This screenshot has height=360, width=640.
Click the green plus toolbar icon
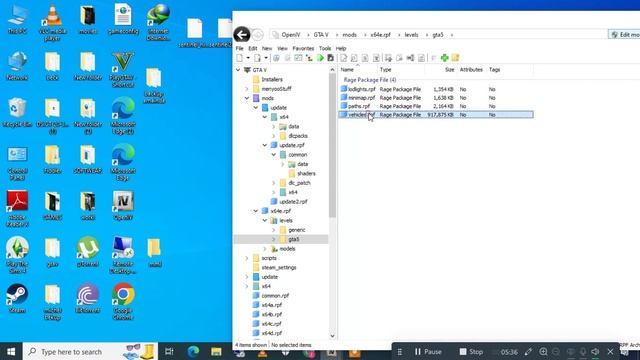pos(444,58)
